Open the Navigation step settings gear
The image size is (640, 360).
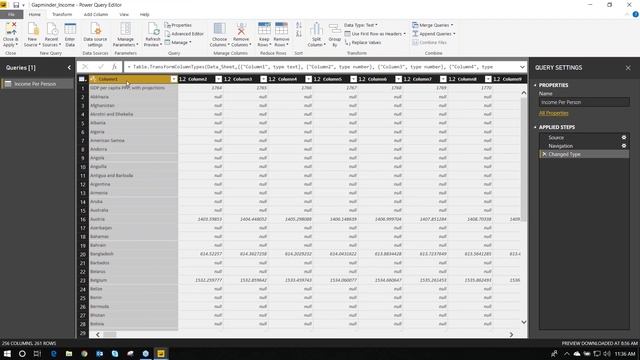coord(624,146)
